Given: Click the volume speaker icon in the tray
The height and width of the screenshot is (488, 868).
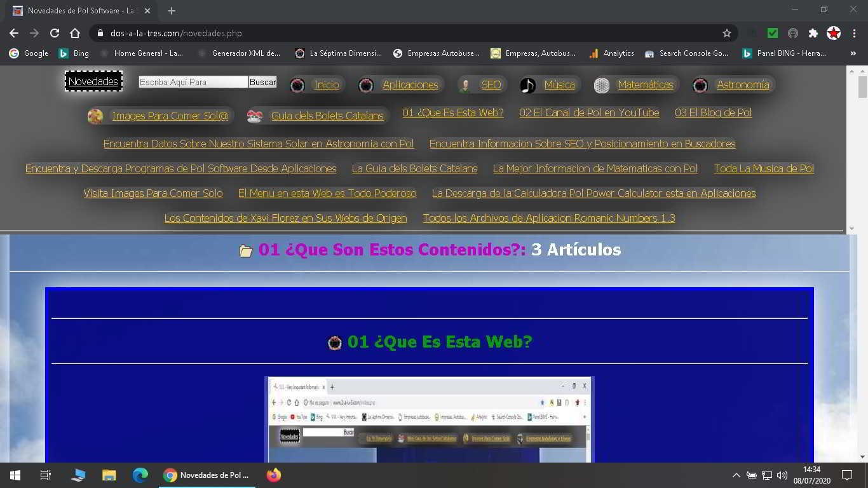Looking at the screenshot, I should pyautogui.click(x=783, y=475).
